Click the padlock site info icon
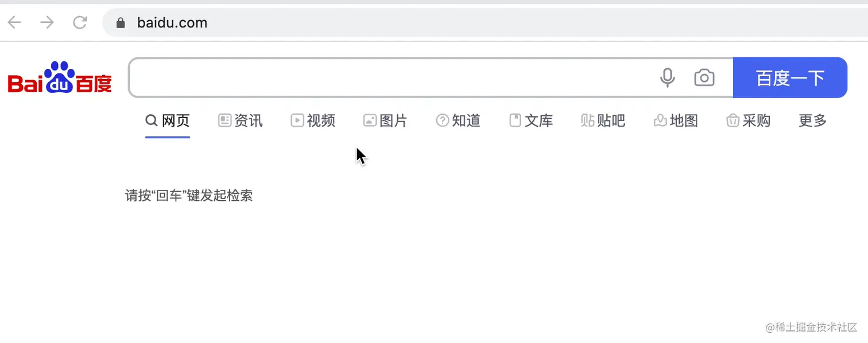 120,22
